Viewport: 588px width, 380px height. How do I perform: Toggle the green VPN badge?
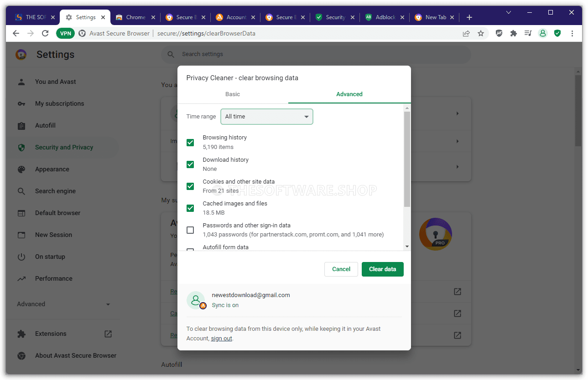65,33
